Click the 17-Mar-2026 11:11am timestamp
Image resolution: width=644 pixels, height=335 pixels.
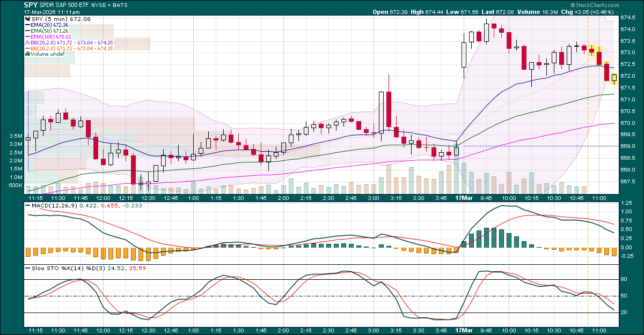(52, 12)
